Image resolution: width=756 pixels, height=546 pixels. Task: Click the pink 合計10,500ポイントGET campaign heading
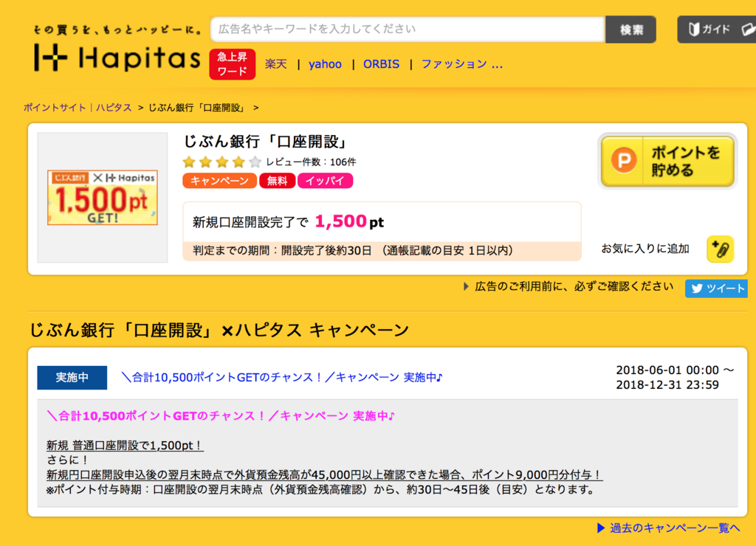tap(220, 416)
